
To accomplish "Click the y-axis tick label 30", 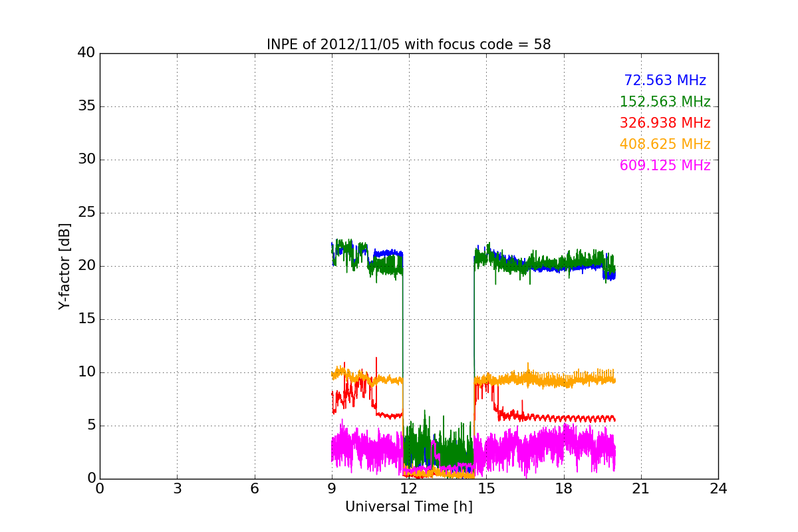I will coord(86,160).
